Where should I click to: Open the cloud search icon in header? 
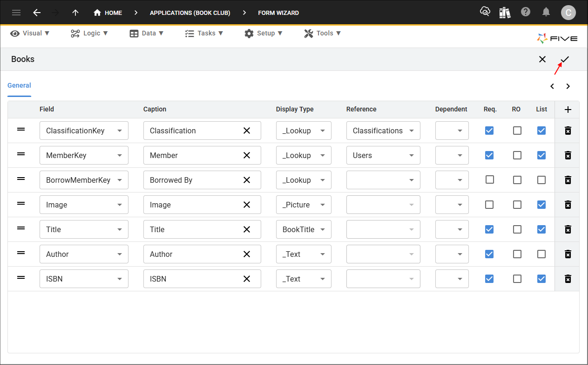(x=485, y=12)
